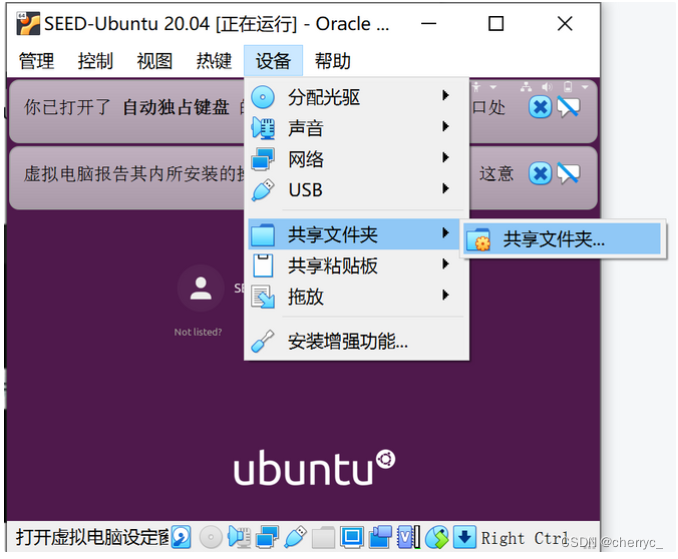Click the screwdriver icon beside 安装增强功能
The image size is (678, 559).
tap(263, 342)
